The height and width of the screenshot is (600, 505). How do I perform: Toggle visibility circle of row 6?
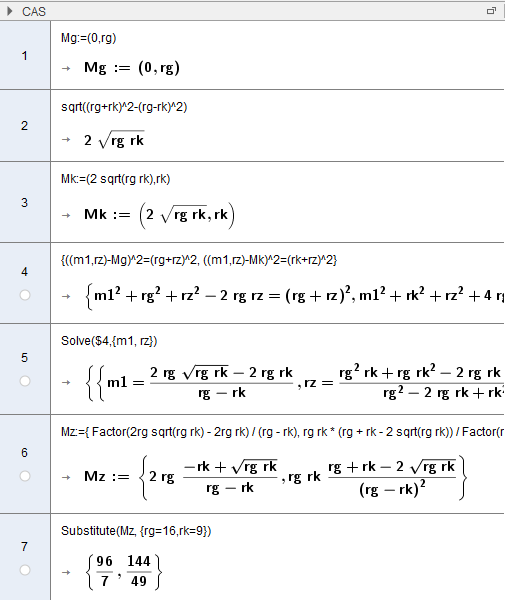pyautogui.click(x=25, y=476)
